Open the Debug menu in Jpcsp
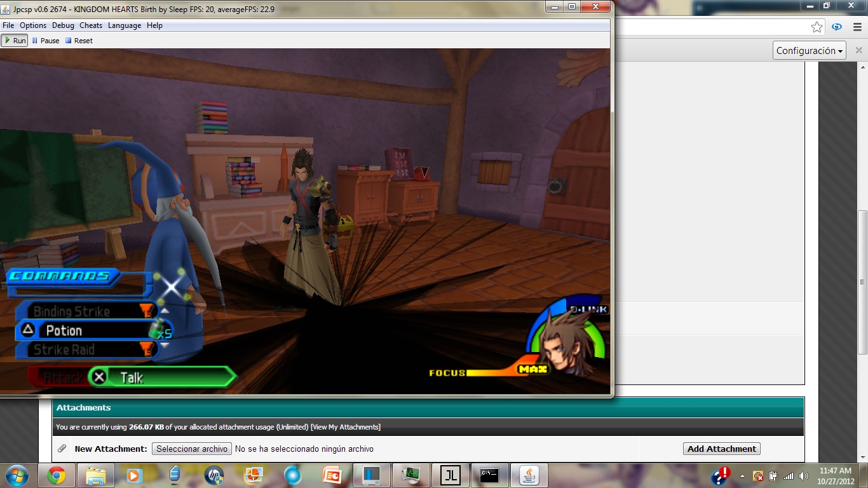Image resolution: width=868 pixels, height=488 pixels. (x=63, y=25)
